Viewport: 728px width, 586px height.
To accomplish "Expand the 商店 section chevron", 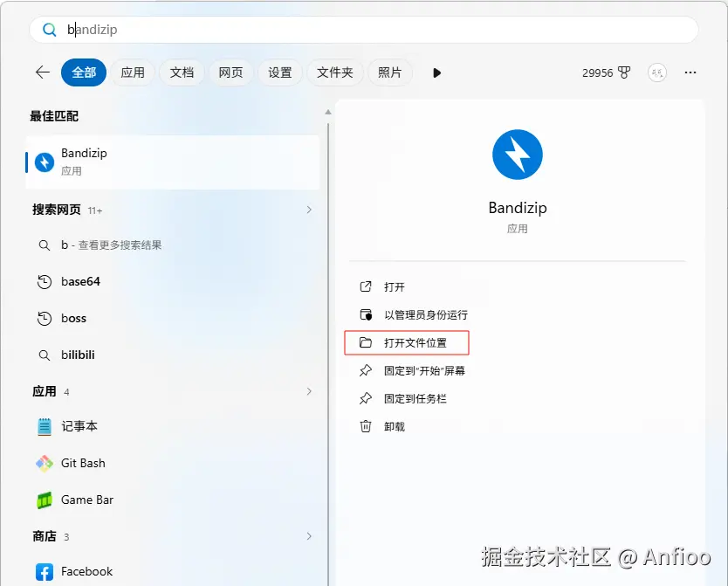I will pos(309,536).
